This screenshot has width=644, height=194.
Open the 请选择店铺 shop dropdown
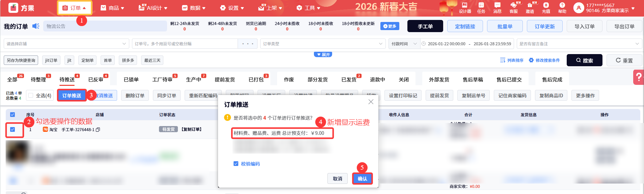click(x=66, y=44)
